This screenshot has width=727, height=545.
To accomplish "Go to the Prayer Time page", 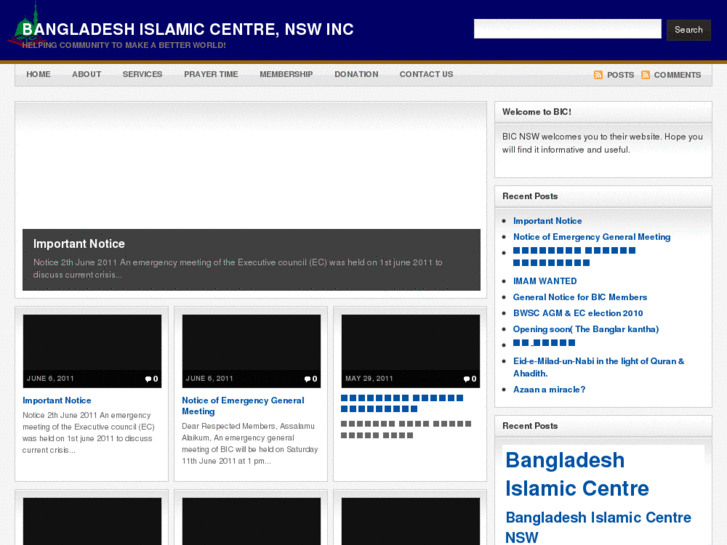I will point(211,74).
